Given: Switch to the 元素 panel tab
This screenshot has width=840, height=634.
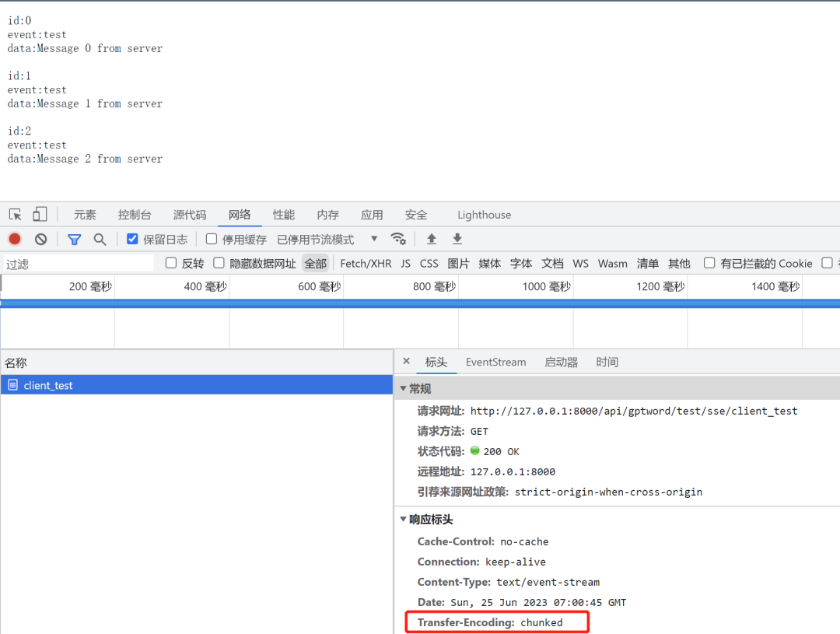Looking at the screenshot, I should tap(85, 215).
